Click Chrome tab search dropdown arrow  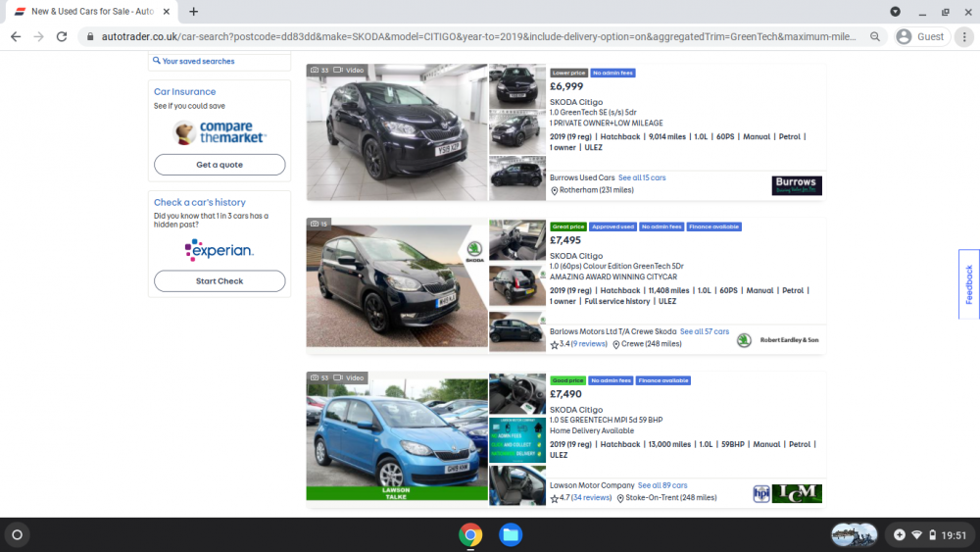coord(895,11)
